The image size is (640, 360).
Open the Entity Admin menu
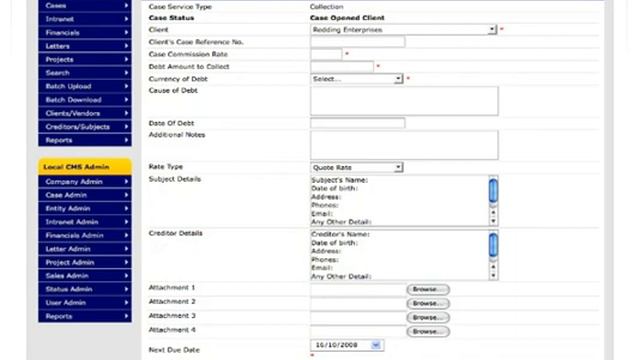pyautogui.click(x=85, y=208)
